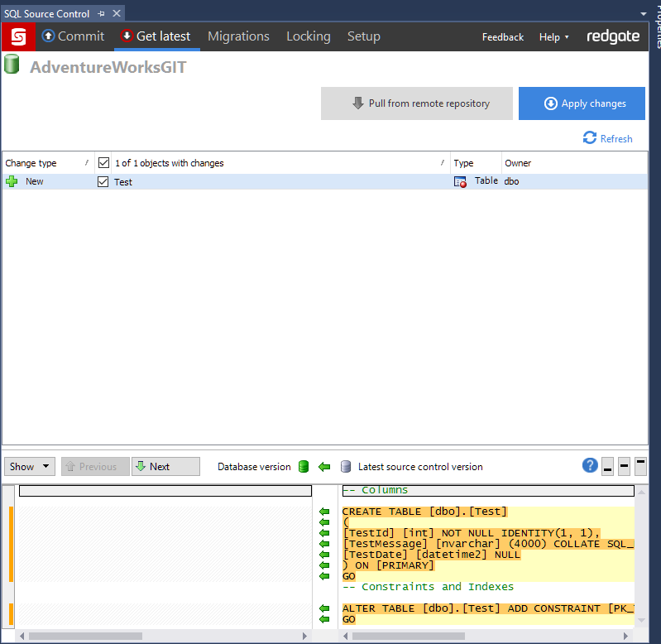Viewport: 661px width, 644px height.
Task: Click the right pane horizontal scrollbar thumb
Action: [x=409, y=636]
